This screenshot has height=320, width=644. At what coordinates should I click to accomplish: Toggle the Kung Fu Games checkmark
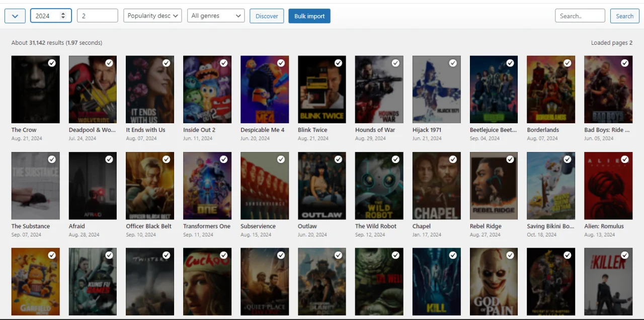109,255
